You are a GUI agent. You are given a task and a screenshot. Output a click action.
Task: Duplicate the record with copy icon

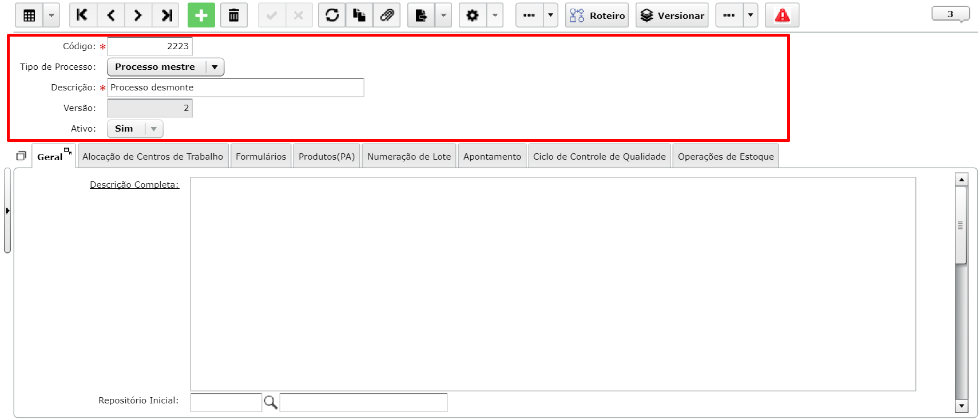pos(359,15)
